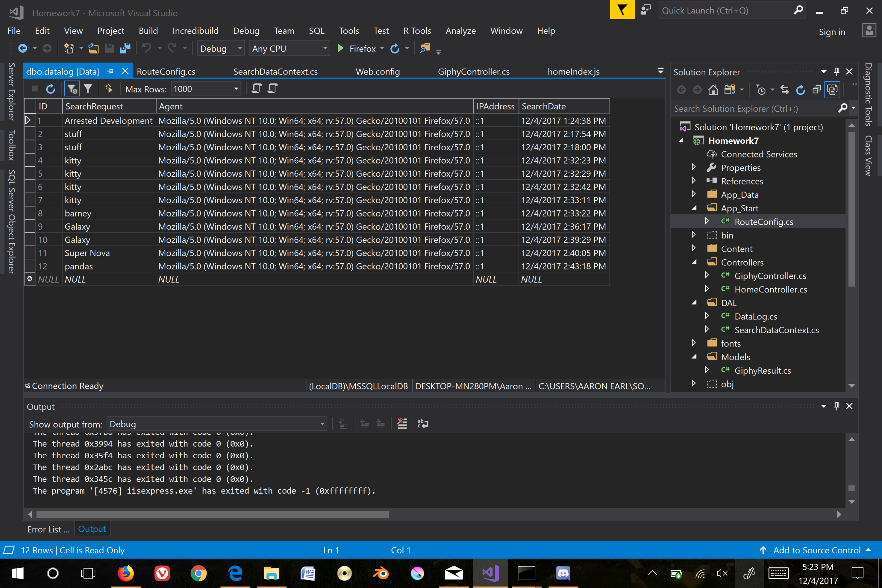This screenshot has height=588, width=882.
Task: Click the Save All toolbar icon
Action: pos(125,48)
